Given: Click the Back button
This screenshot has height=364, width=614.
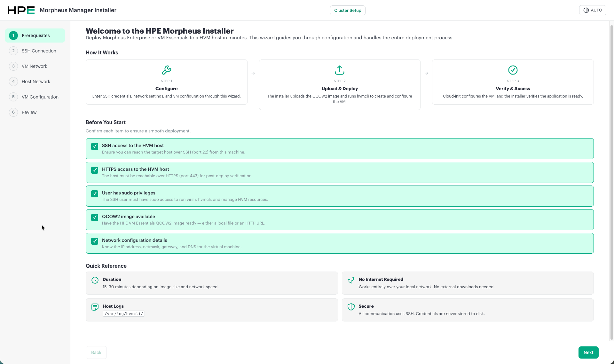Looking at the screenshot, I should (96, 352).
